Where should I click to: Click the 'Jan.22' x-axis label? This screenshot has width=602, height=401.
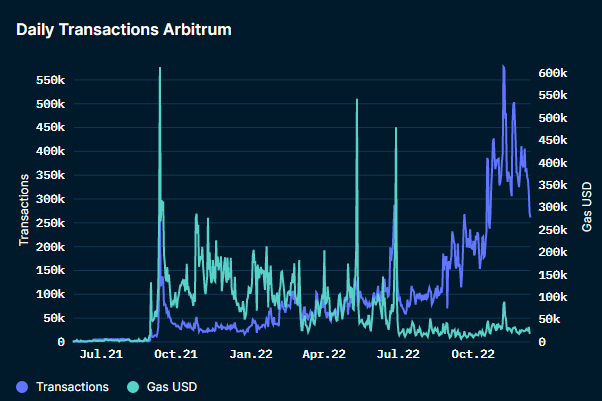[251, 354]
